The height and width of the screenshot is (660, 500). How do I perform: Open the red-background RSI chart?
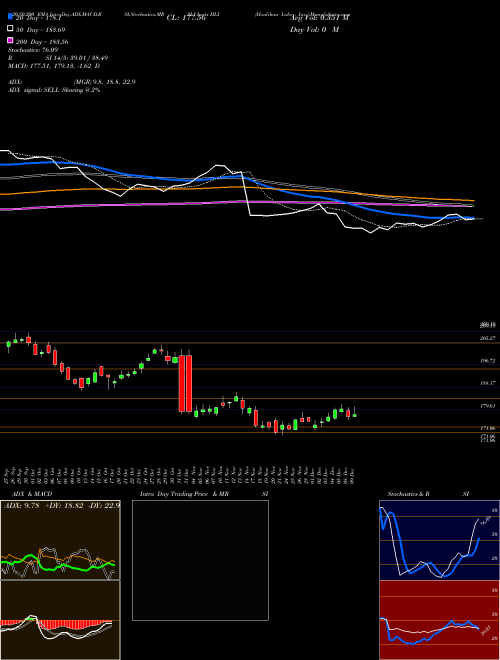tap(439, 620)
